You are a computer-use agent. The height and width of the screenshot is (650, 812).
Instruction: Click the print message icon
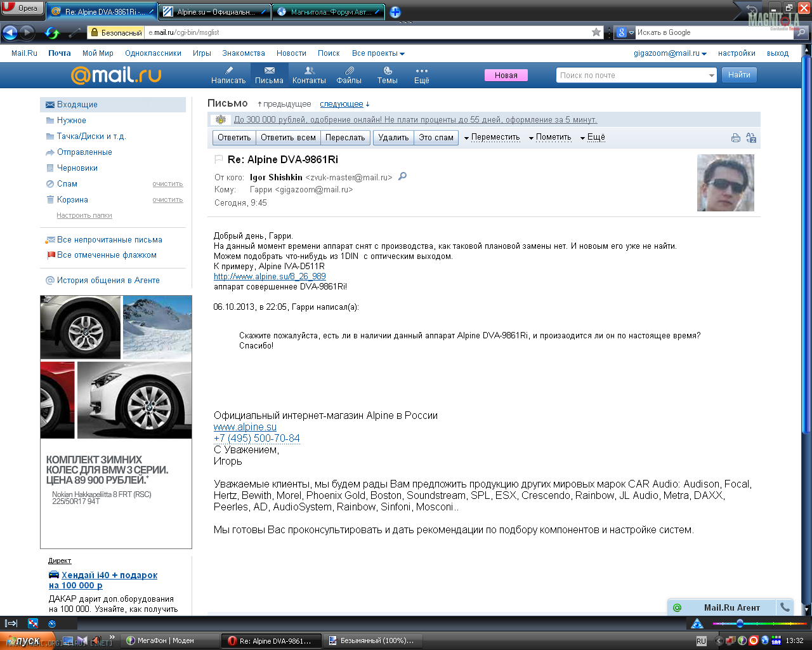pos(736,138)
